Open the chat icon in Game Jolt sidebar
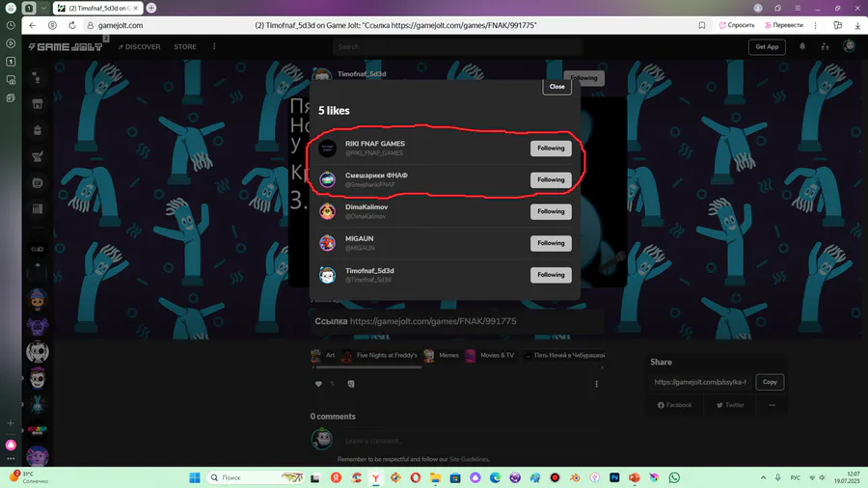 click(37, 77)
